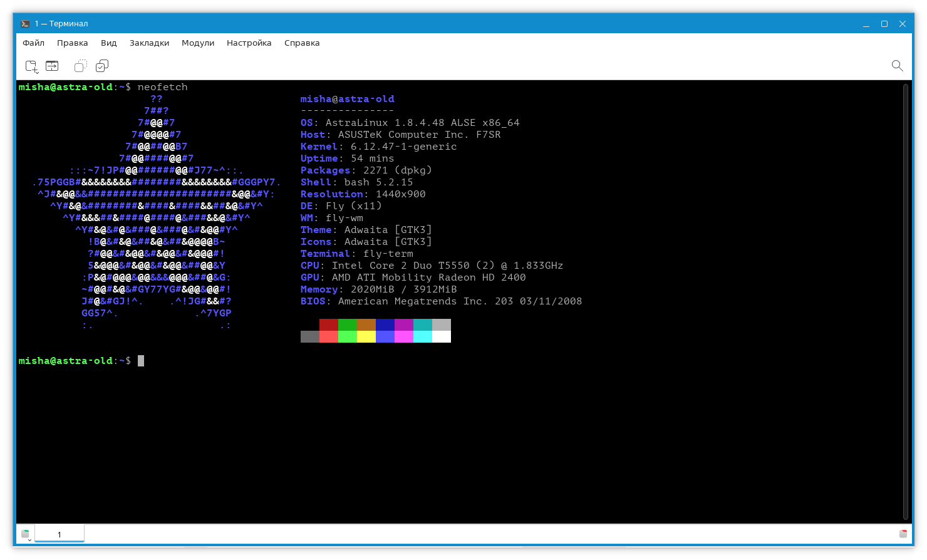This screenshot has width=927, height=560.
Task: Select the tab labeled 1
Action: coord(60,534)
